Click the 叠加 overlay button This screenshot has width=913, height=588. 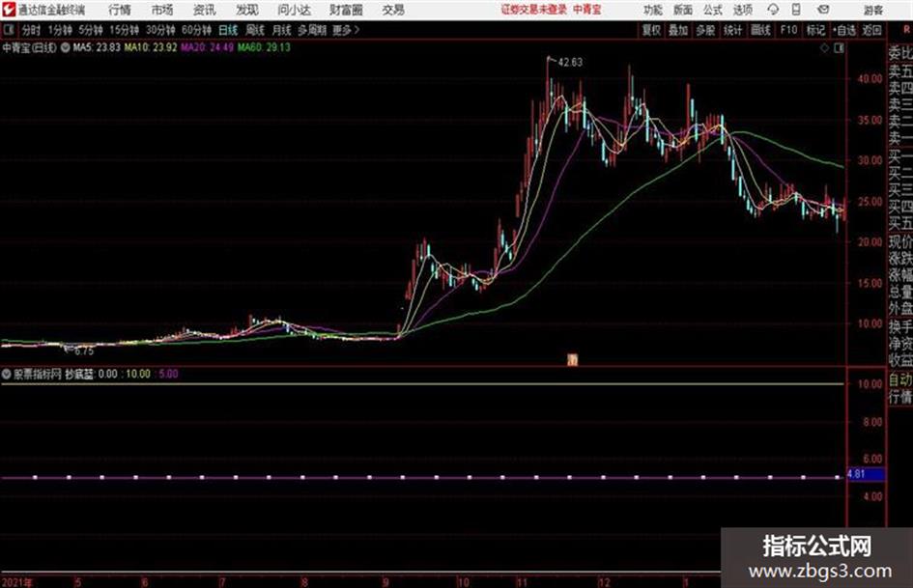point(678,30)
